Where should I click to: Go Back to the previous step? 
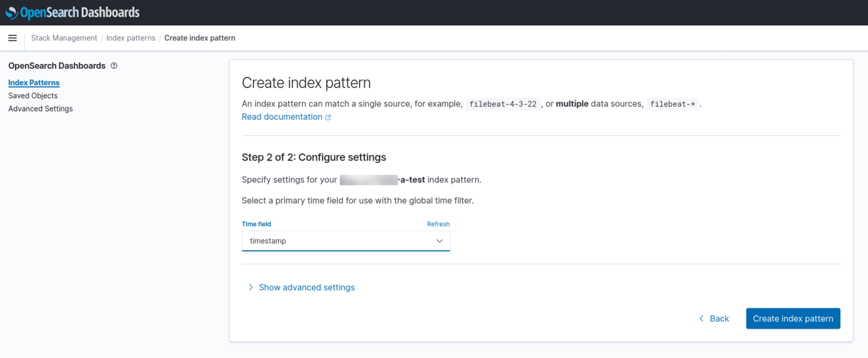pos(719,318)
